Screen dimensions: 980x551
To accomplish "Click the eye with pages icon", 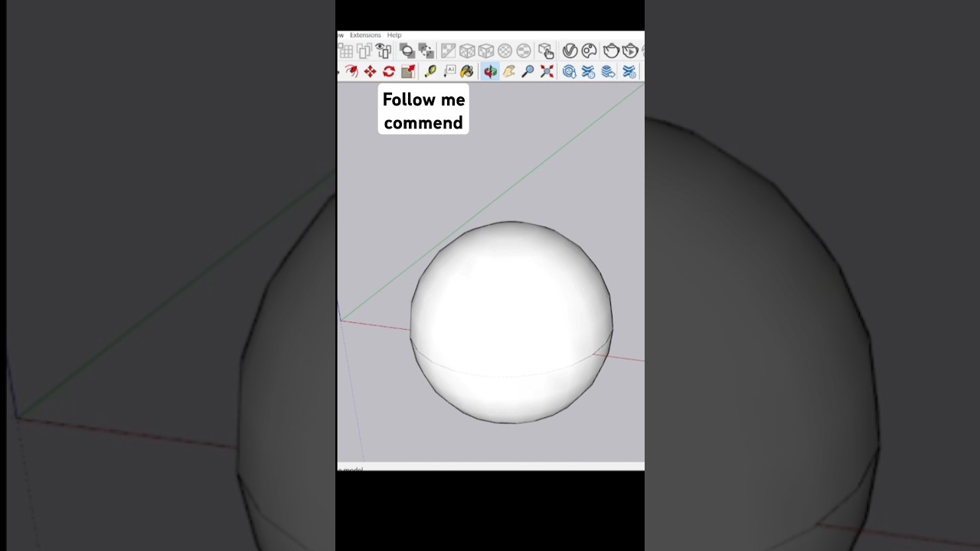I will [x=384, y=51].
